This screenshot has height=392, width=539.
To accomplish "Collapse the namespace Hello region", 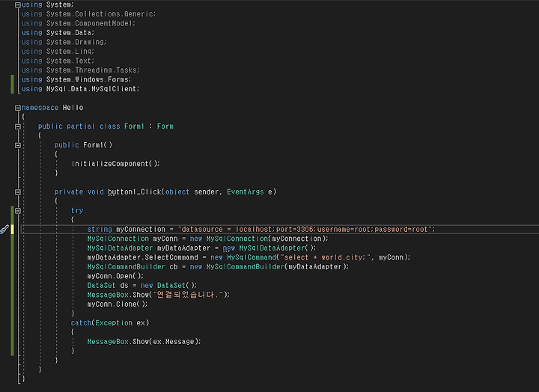I will tap(18, 108).
